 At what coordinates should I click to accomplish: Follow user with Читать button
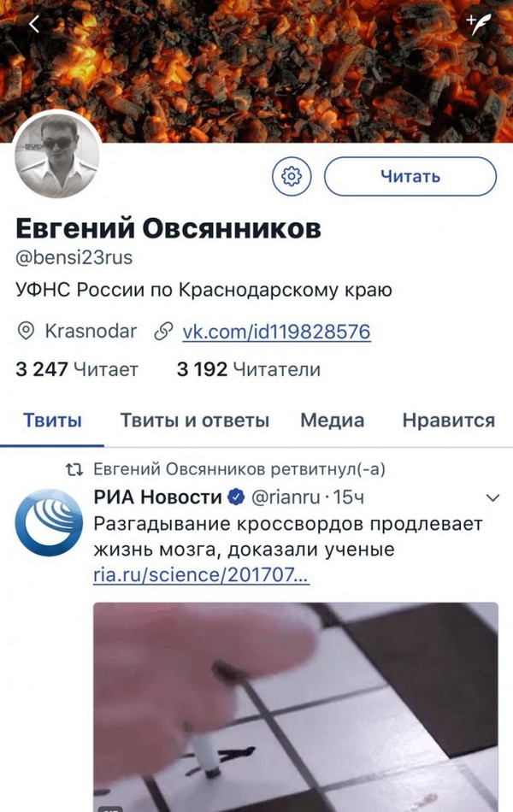click(410, 177)
